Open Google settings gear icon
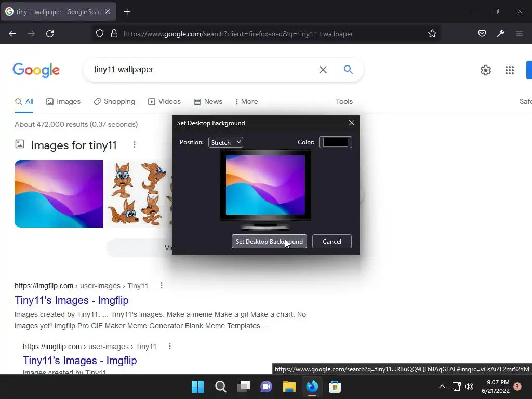Screen dimensions: 532x399 (486, 70)
